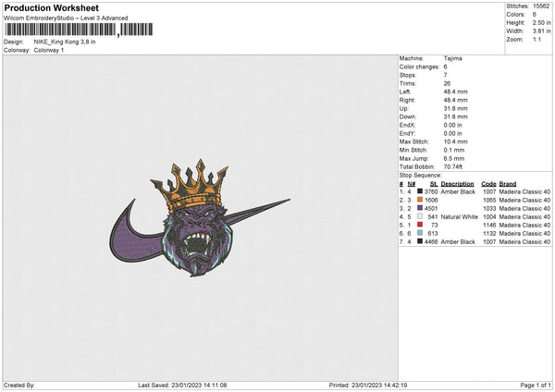This screenshot has height=392, width=555.
Task: Select stitch count 613 in stop row 6
Action: pyautogui.click(x=433, y=234)
